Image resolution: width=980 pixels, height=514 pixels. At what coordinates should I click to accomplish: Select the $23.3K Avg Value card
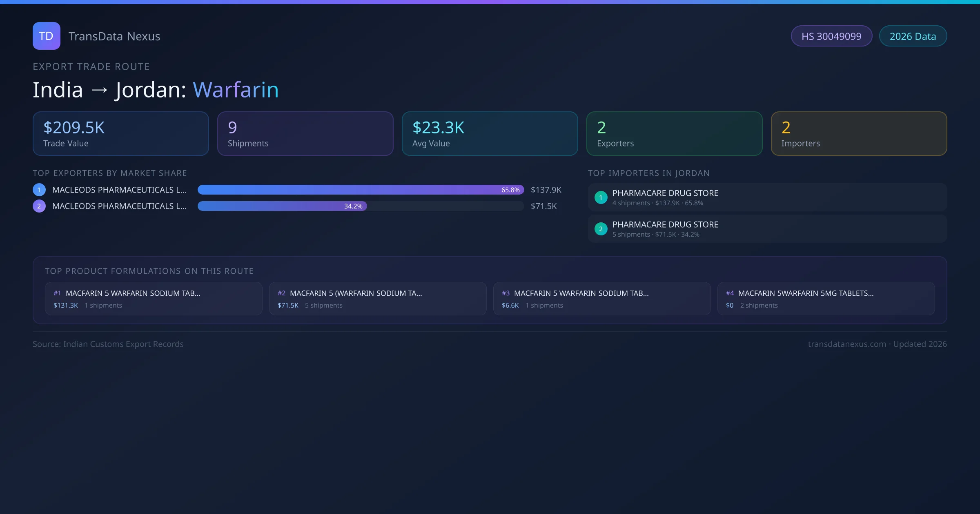[490, 134]
